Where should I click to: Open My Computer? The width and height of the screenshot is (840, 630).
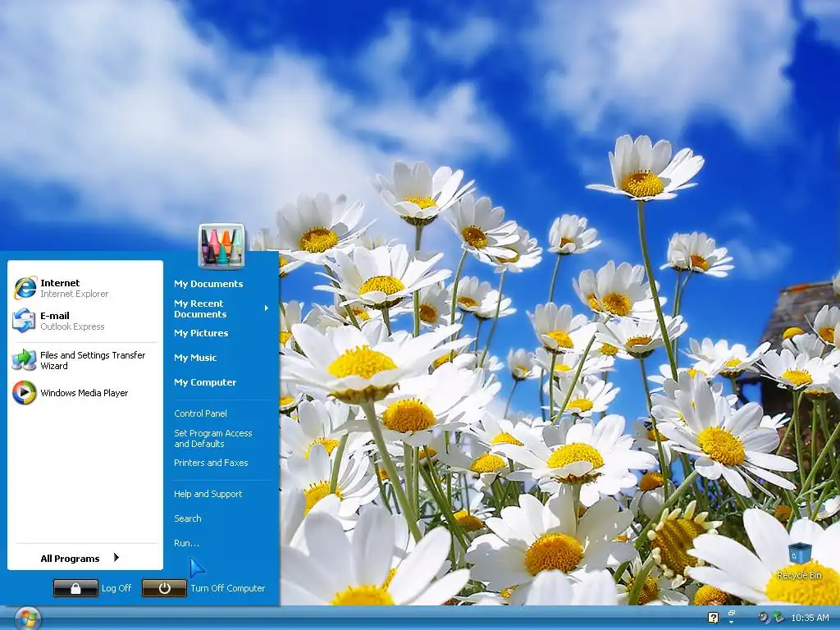tap(204, 382)
